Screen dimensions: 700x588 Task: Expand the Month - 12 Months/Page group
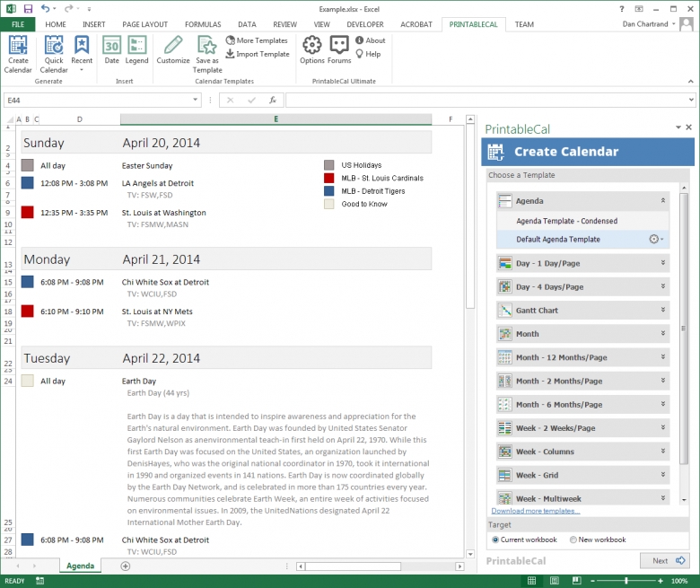[x=663, y=357]
